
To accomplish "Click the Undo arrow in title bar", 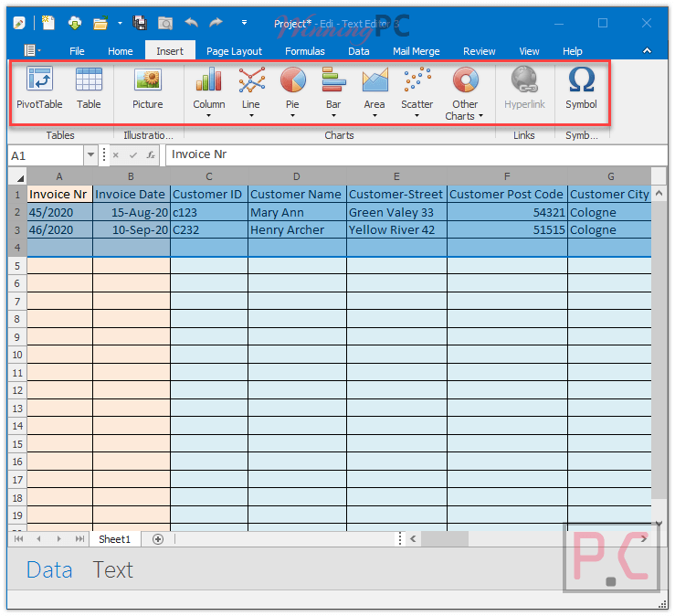I will tap(191, 23).
